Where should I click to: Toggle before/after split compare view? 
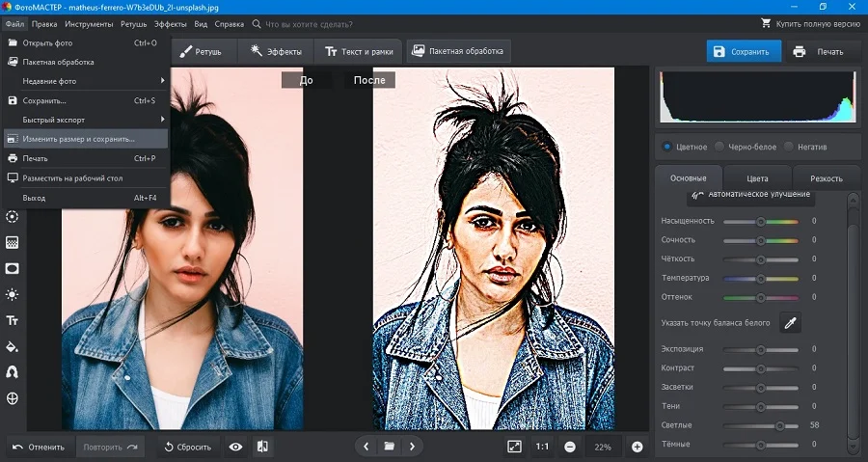[x=262, y=447]
